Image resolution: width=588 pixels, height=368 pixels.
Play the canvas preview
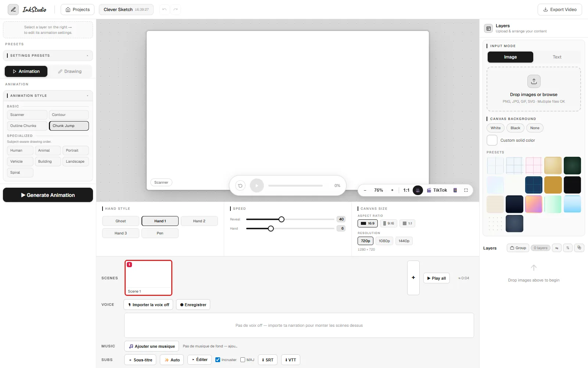pyautogui.click(x=257, y=185)
